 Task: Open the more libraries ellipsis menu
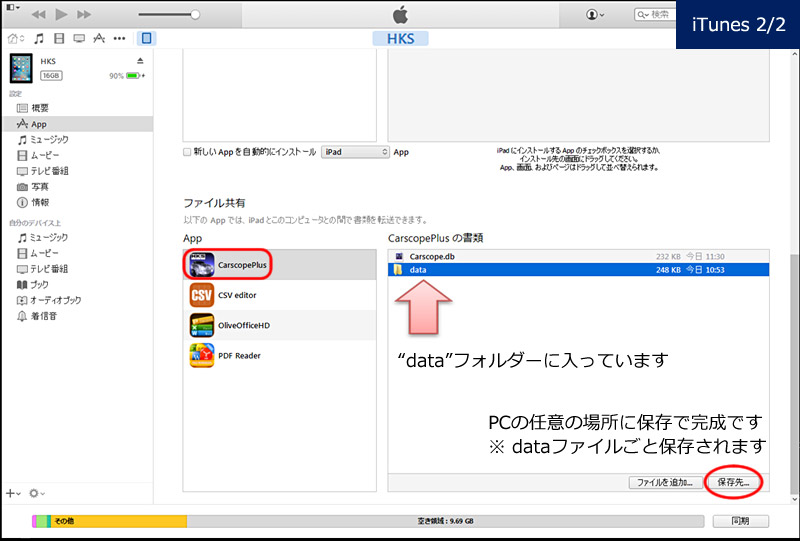coord(119,38)
